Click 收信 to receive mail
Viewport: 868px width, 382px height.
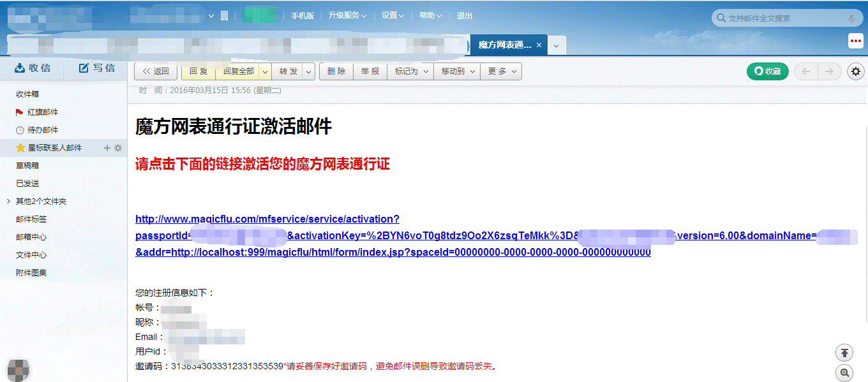coord(33,68)
